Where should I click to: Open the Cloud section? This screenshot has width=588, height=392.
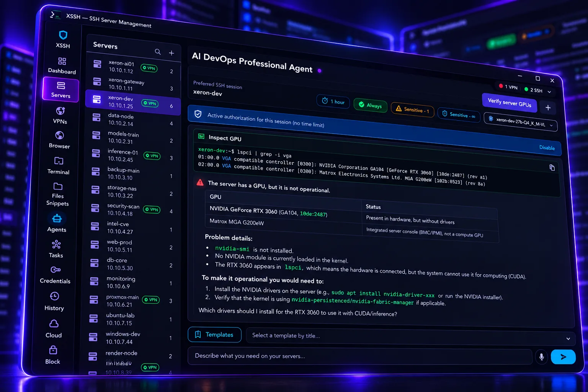point(54,329)
